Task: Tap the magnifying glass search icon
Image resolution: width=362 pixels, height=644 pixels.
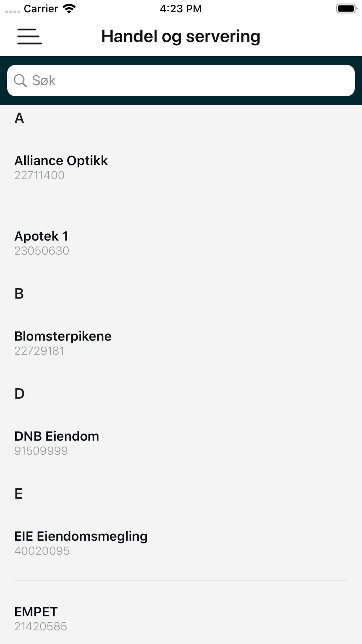Action: (x=20, y=80)
